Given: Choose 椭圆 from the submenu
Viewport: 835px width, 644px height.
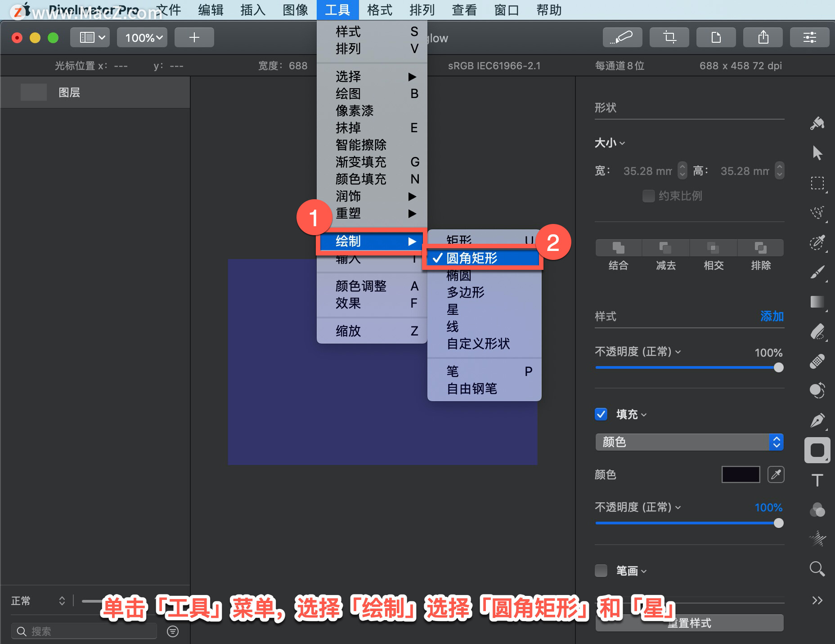Looking at the screenshot, I should 484,275.
